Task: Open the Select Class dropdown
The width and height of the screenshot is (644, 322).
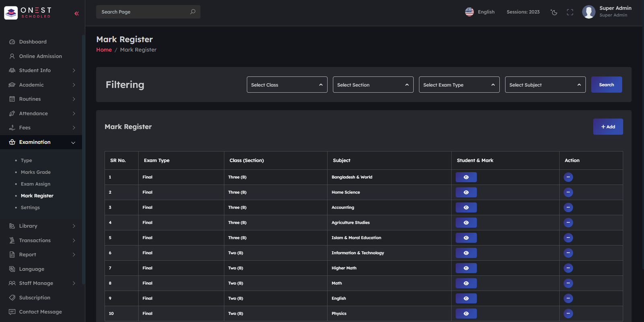Action: [287, 85]
